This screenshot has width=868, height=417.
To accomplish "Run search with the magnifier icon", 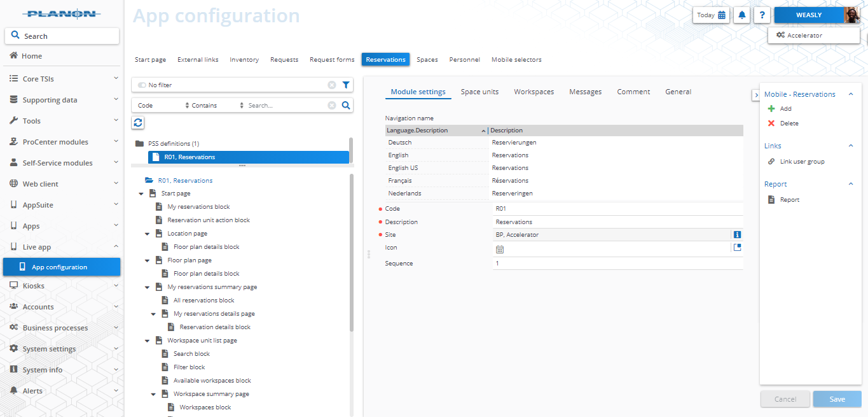I will (x=345, y=105).
